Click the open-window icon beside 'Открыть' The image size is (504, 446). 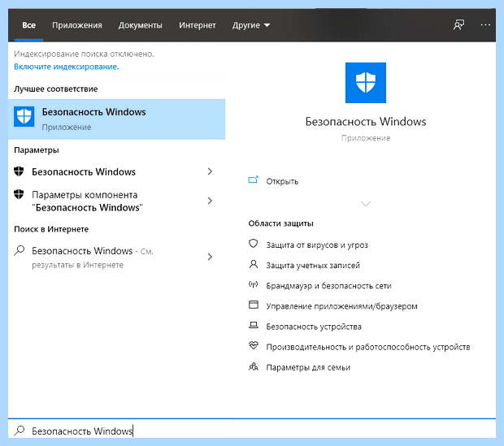coord(254,180)
